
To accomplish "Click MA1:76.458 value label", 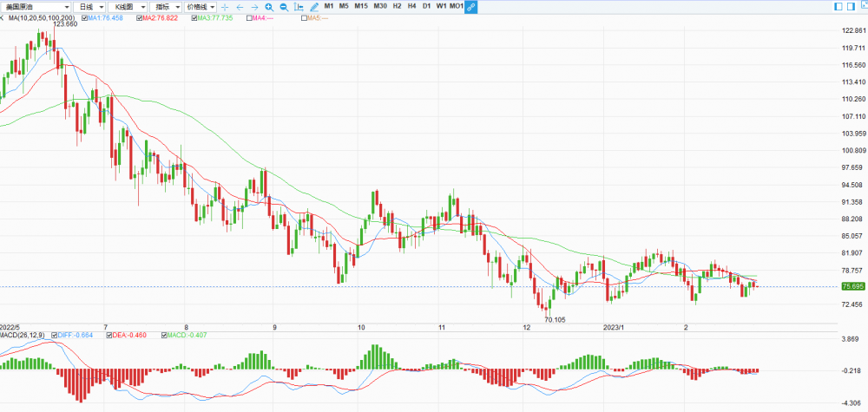I will [106, 18].
